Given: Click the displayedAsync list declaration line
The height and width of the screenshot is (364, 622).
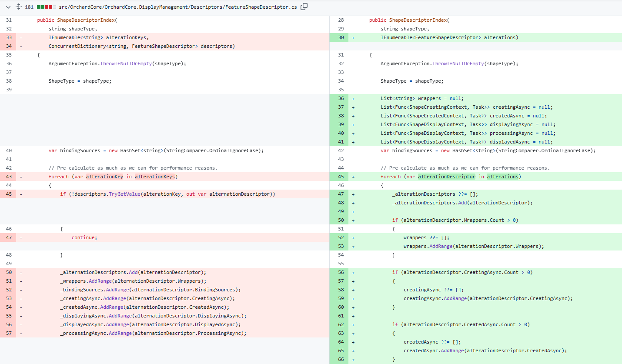Looking at the screenshot, I should tap(468, 142).
